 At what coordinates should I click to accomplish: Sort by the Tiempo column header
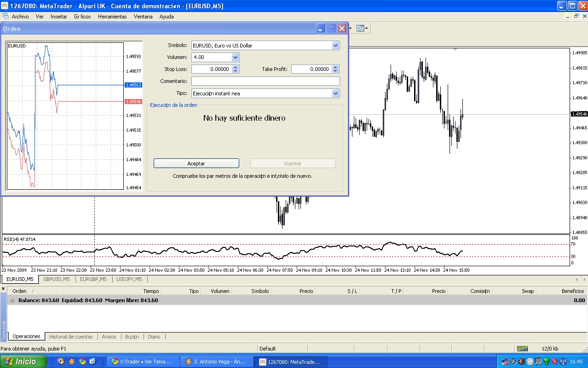[x=113, y=291]
